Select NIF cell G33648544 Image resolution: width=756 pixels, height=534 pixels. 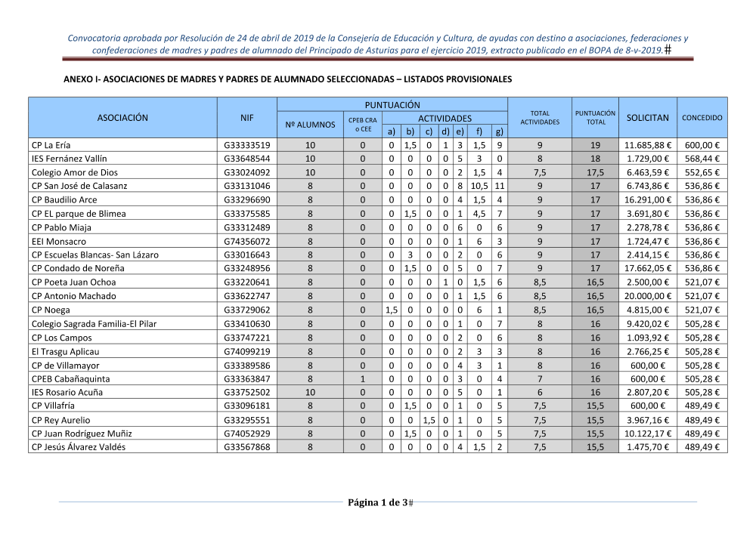click(247, 159)
